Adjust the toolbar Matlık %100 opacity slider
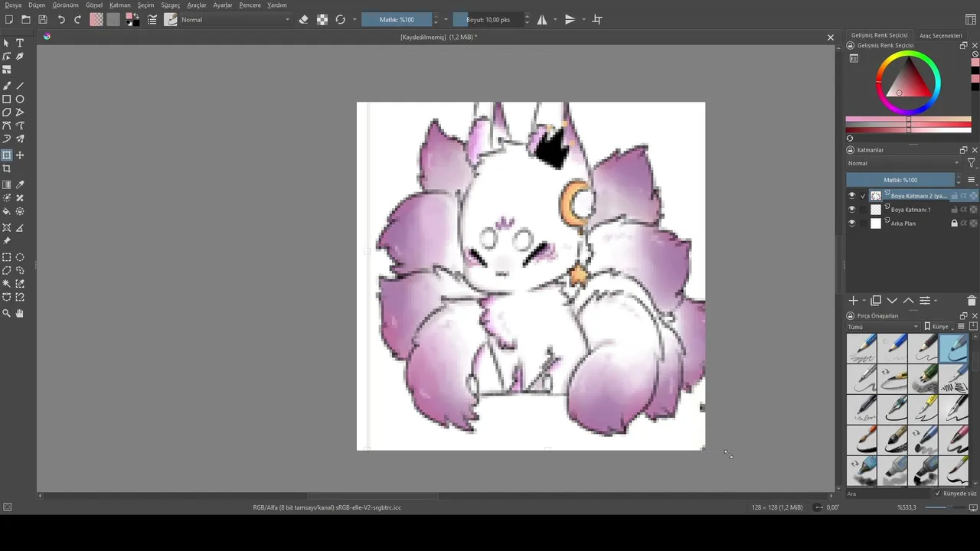The image size is (980, 551). pos(397,20)
